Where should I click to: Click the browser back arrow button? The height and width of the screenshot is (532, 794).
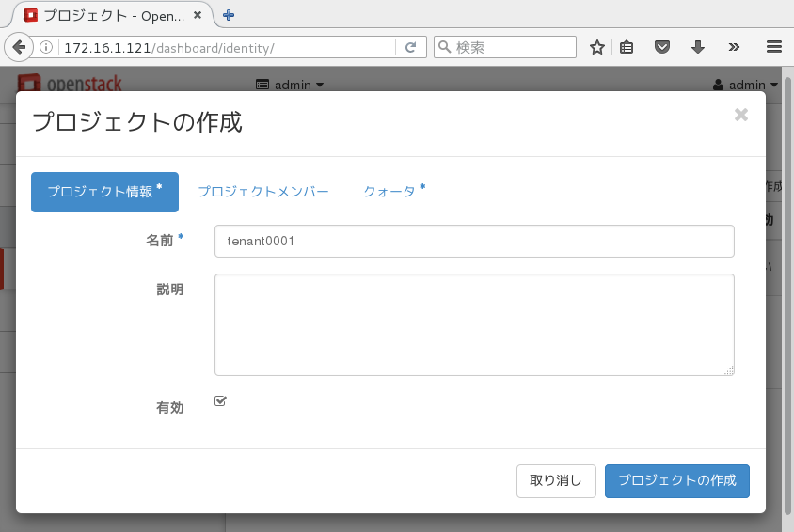pos(18,47)
